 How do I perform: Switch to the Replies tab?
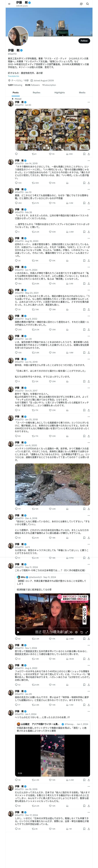36,92
